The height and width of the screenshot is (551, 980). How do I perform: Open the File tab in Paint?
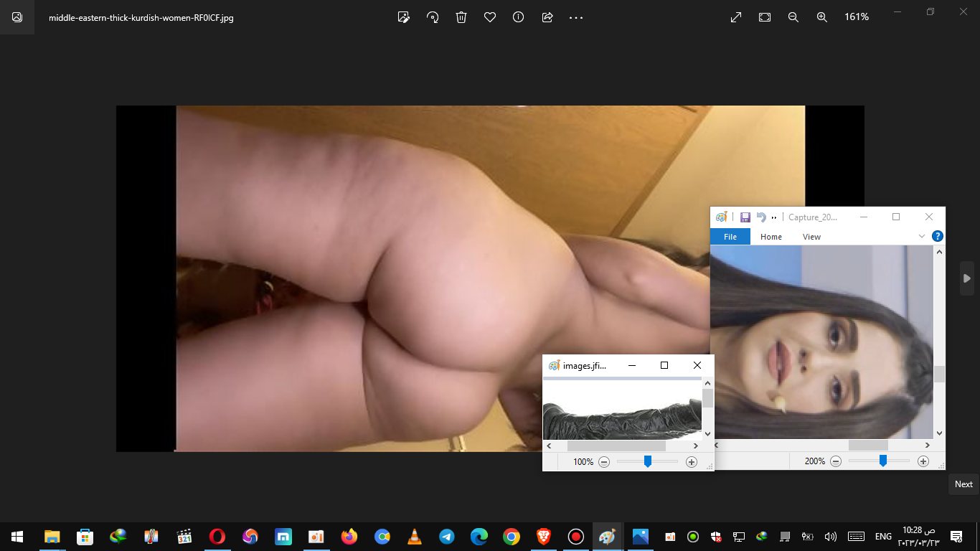tap(730, 237)
